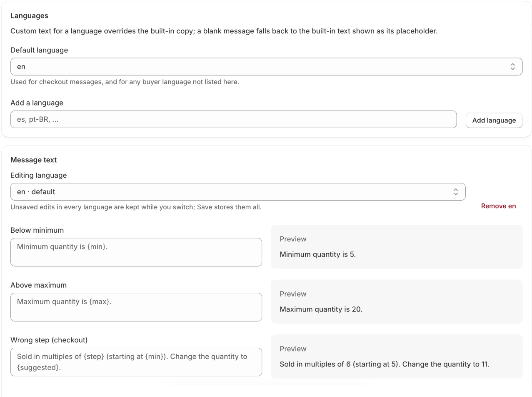Click the 'Unsaved edits in every language' help text
The height and width of the screenshot is (397, 532).
pos(136,207)
